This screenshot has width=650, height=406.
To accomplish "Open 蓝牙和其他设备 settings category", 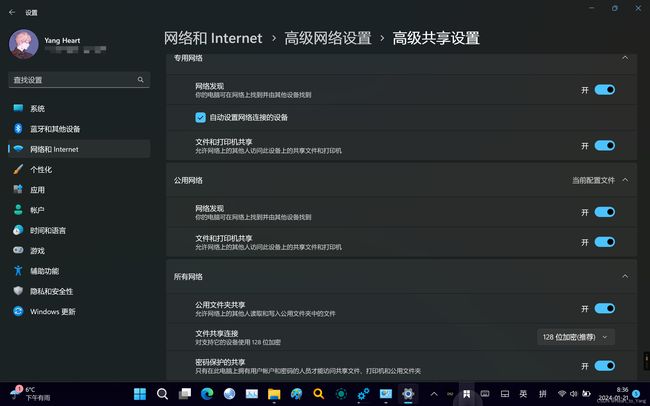I will pos(79,129).
